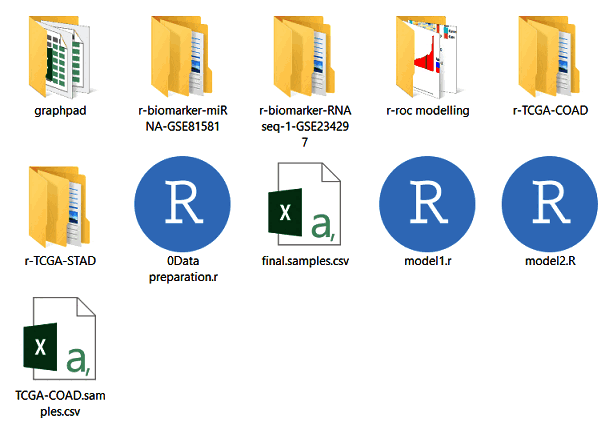Click the 0Data preparation.r R script icon
Screen dimensions: 601x430
coord(182,206)
